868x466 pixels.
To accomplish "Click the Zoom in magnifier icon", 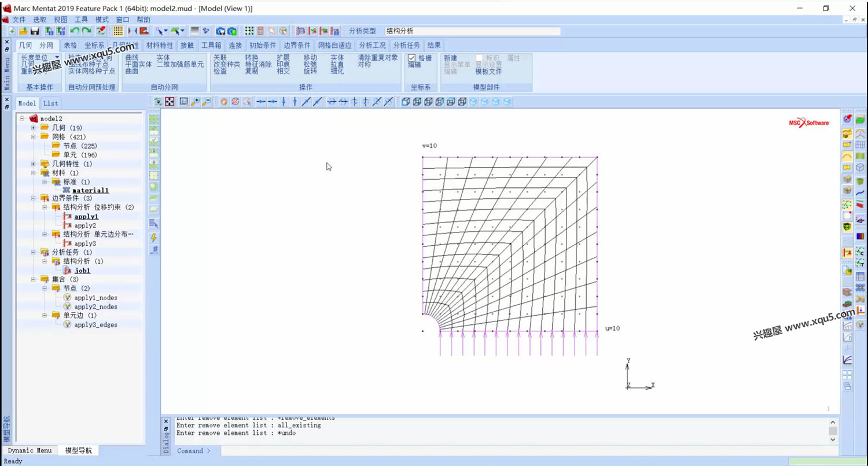I will click(196, 102).
